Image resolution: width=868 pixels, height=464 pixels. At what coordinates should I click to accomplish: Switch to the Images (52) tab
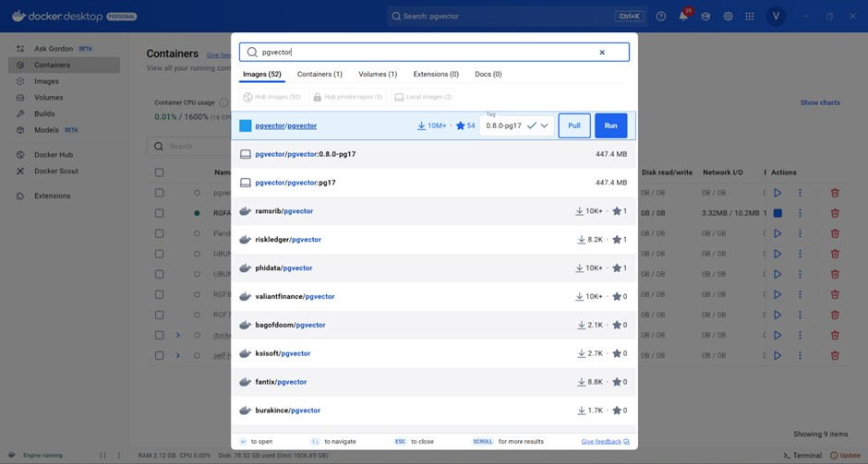tap(262, 74)
